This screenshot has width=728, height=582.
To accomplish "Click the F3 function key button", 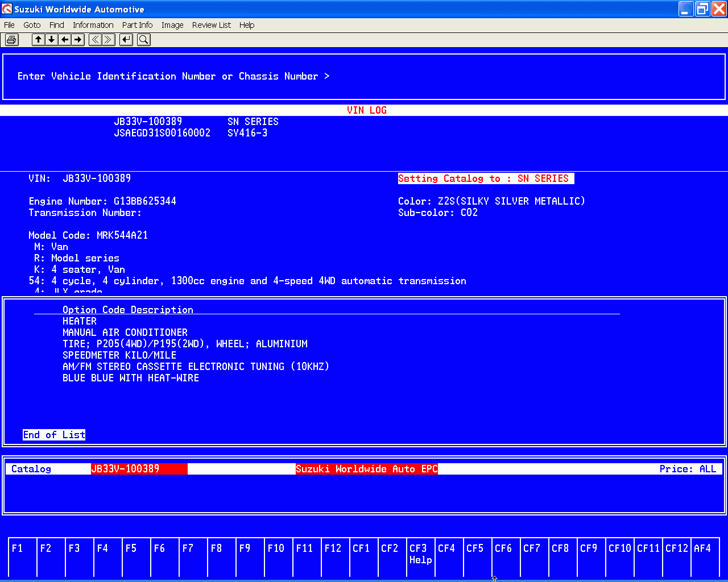I will coord(80,557).
